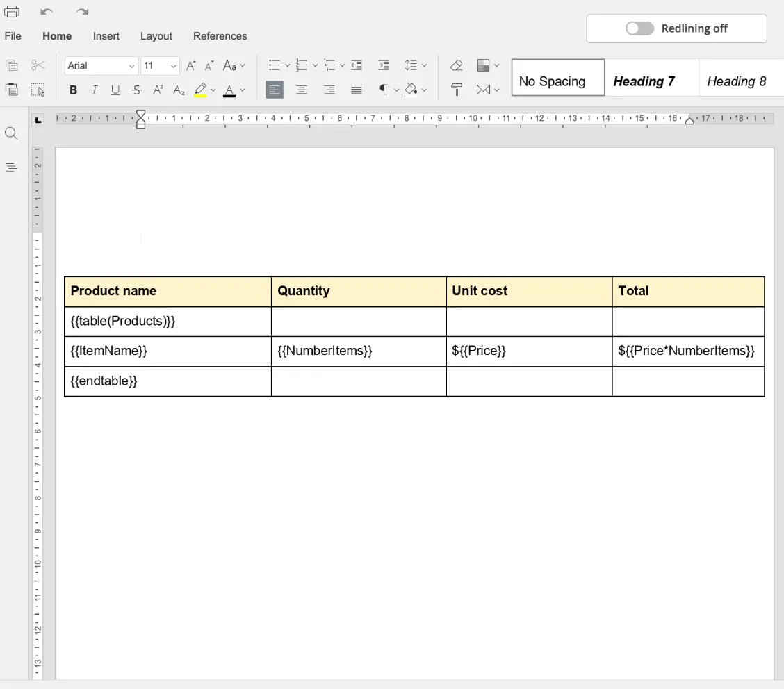This screenshot has height=689, width=784.
Task: Toggle strikethrough formatting
Action: 136,89
